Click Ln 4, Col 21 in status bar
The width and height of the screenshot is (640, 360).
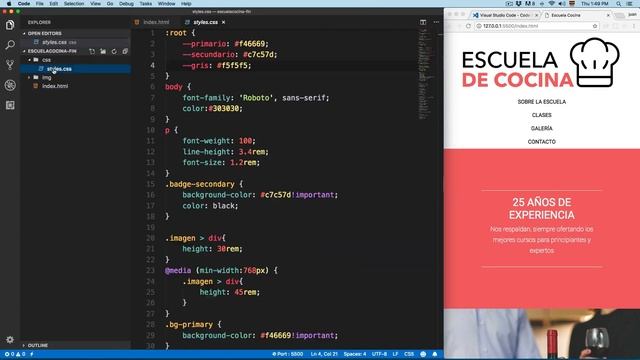324,354
